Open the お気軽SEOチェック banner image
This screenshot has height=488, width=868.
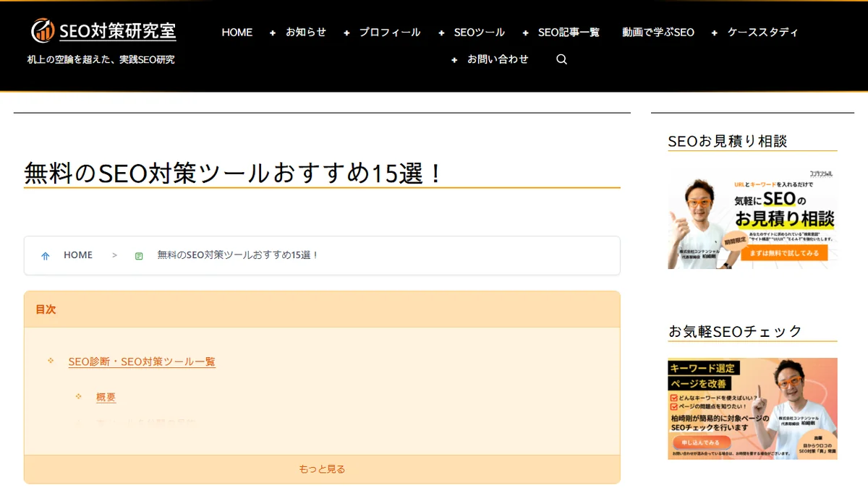[752, 408]
